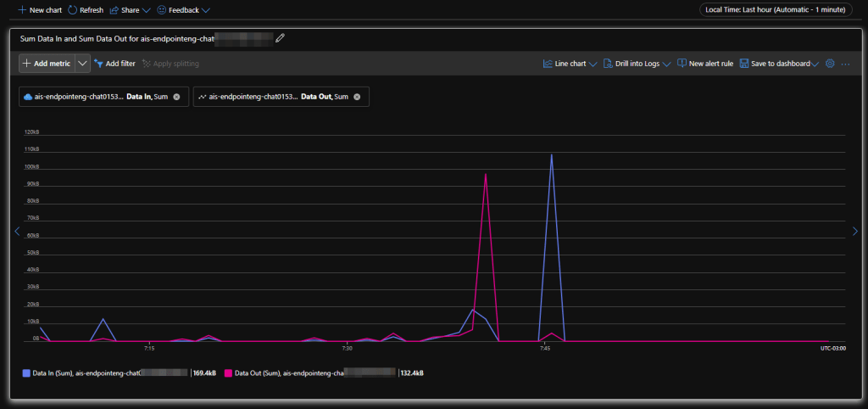
Task: Remove the Data Out metric chip
Action: (357, 97)
